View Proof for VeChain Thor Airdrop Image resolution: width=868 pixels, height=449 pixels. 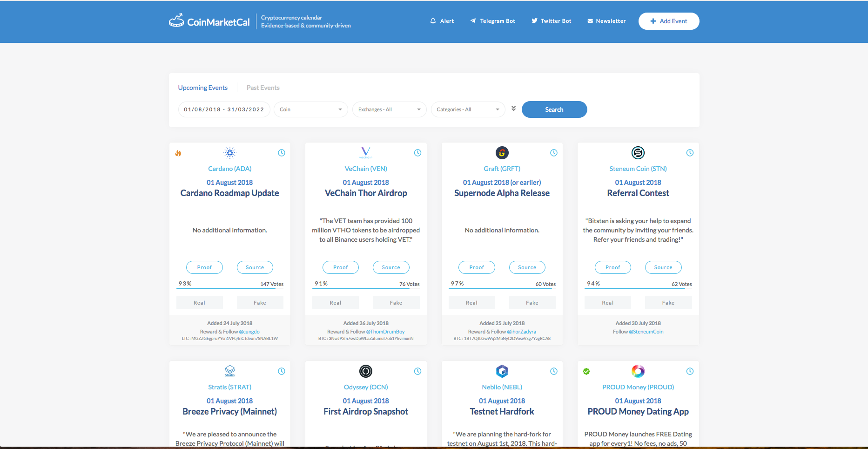341,267
